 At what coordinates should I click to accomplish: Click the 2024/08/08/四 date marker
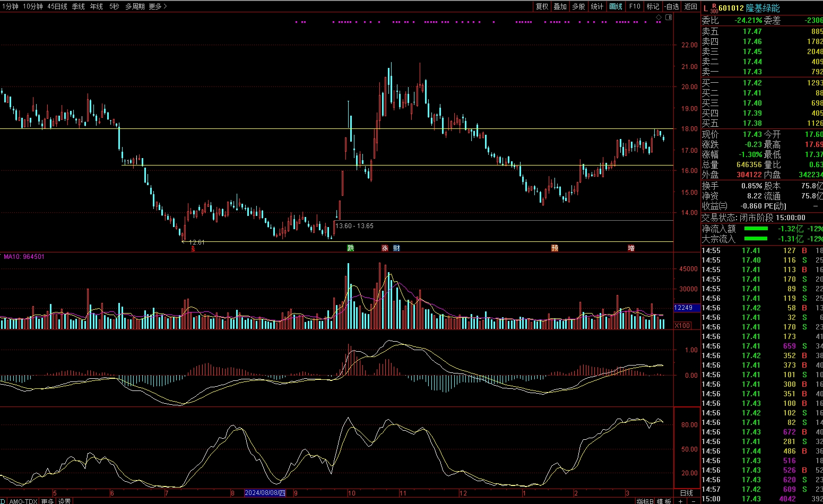click(x=265, y=493)
